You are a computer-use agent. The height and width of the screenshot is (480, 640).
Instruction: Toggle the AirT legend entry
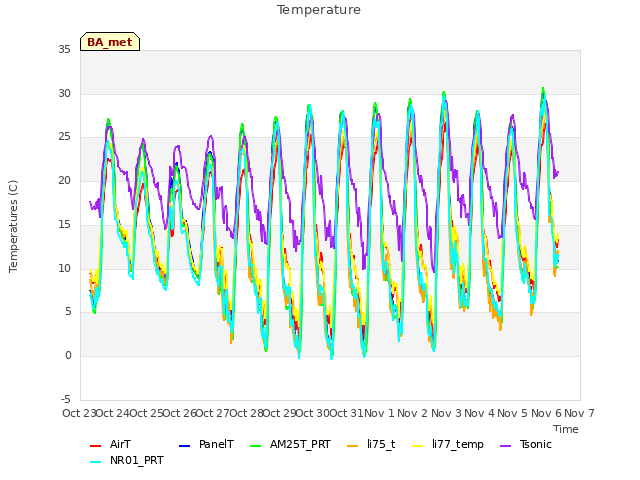tap(111, 444)
